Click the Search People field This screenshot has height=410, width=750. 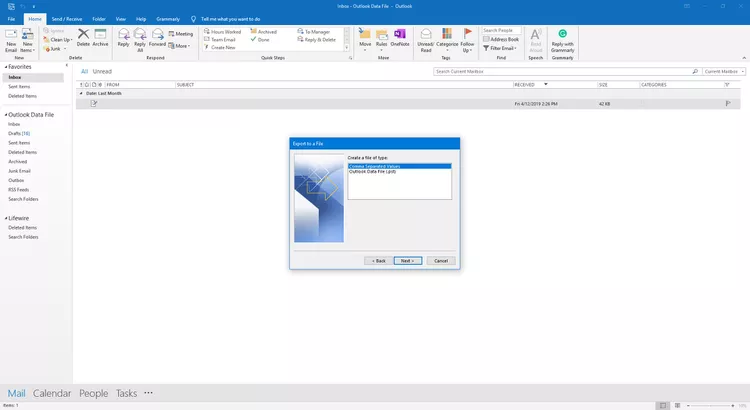coord(501,30)
